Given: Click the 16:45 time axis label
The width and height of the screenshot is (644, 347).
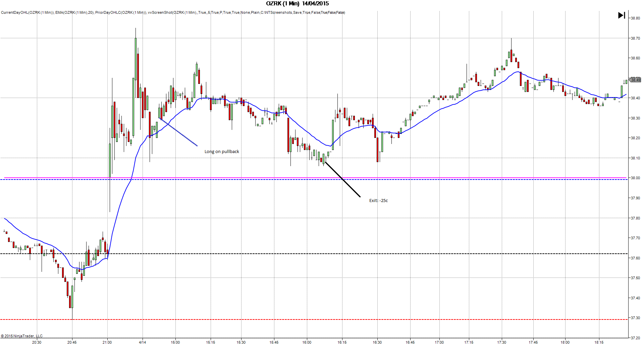Looking at the screenshot, I should pyautogui.click(x=410, y=342).
